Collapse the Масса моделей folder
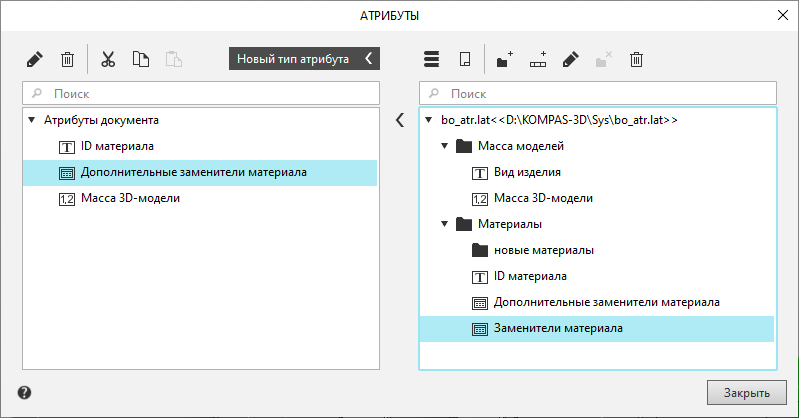 (x=444, y=146)
